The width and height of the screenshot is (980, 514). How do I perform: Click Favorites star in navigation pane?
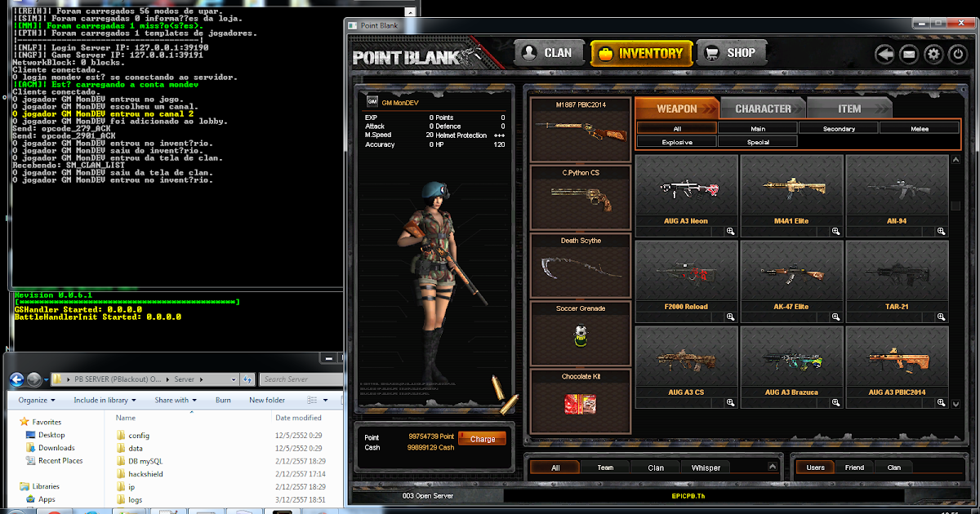24,422
